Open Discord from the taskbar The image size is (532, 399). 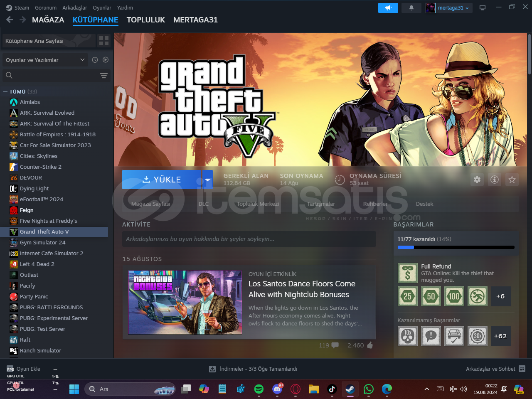click(277, 389)
